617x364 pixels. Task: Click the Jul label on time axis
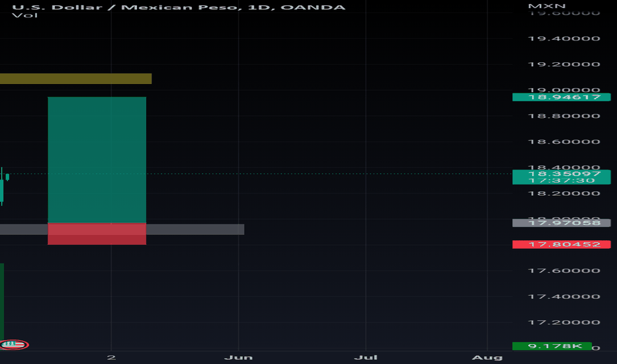click(365, 357)
